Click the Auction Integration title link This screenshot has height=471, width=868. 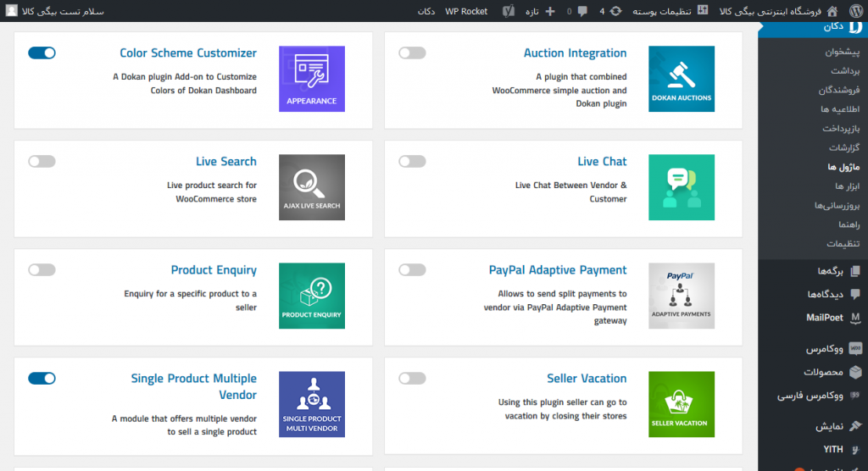[x=576, y=53]
